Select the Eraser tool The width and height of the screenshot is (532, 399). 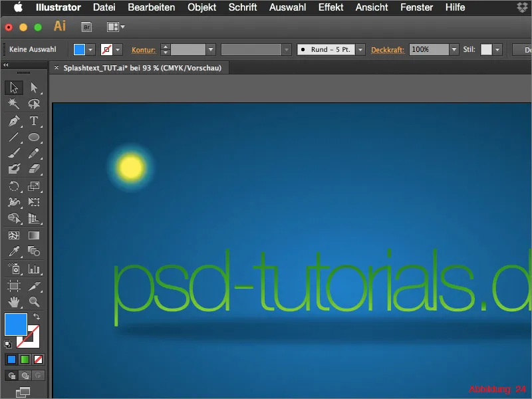(34, 169)
